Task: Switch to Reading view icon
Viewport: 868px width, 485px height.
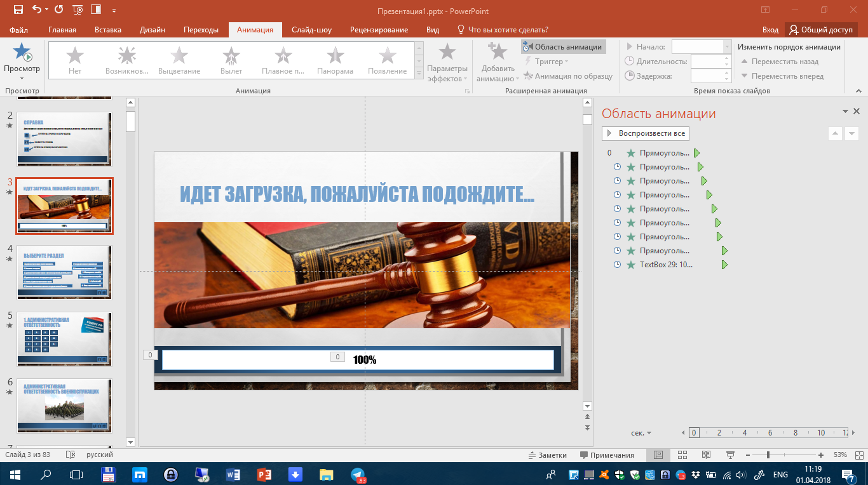Action: pos(706,455)
